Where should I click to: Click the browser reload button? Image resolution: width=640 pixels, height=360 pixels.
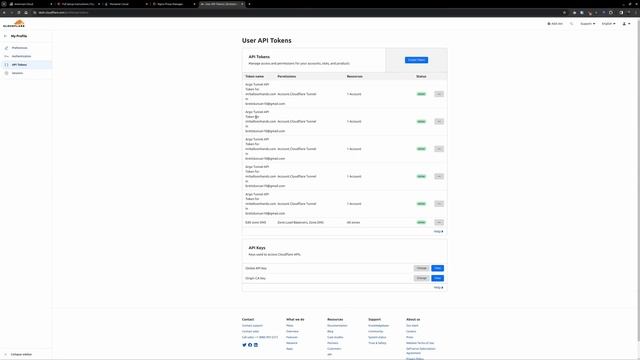tap(19, 13)
